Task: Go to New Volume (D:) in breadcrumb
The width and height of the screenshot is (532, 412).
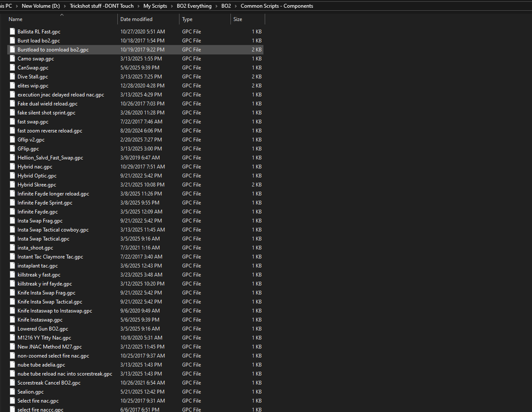Action: pos(41,6)
